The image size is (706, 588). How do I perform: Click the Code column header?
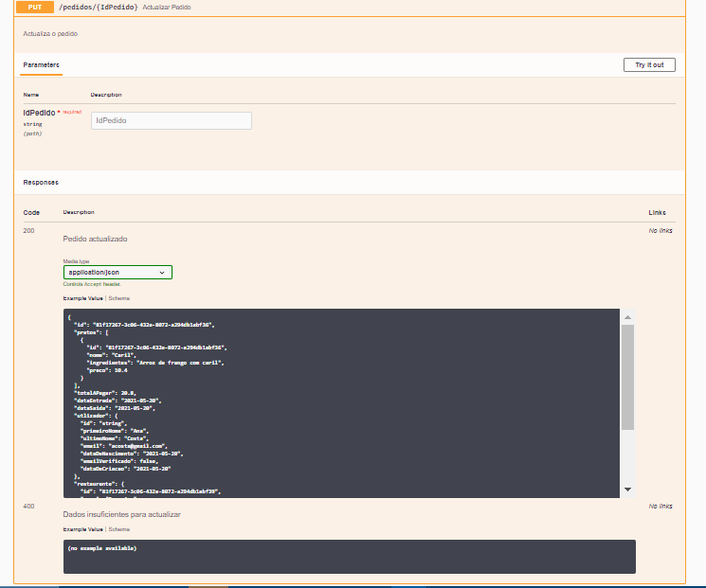(31, 212)
